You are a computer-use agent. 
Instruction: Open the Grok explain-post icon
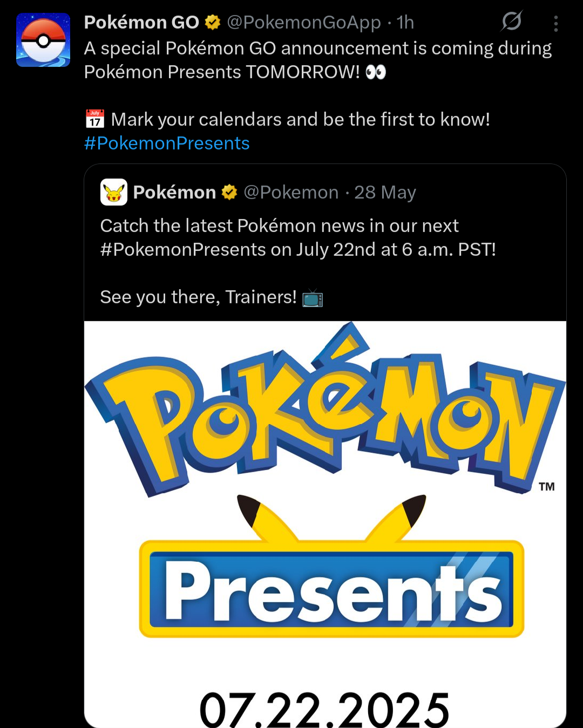tap(511, 22)
